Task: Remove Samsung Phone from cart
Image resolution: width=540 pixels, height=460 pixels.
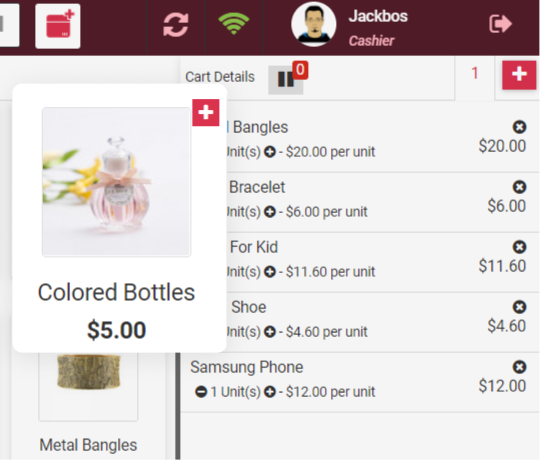Action: click(x=519, y=367)
